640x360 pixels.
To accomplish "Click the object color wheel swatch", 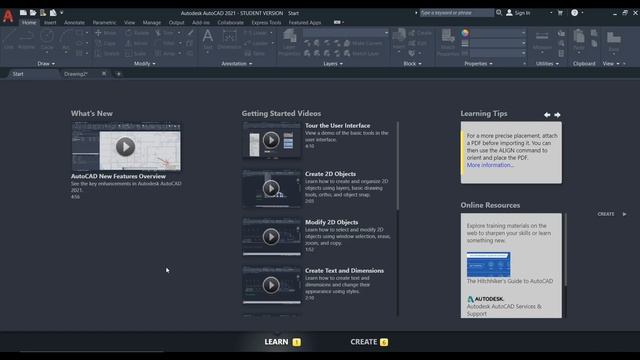I will pyautogui.click(x=465, y=33).
